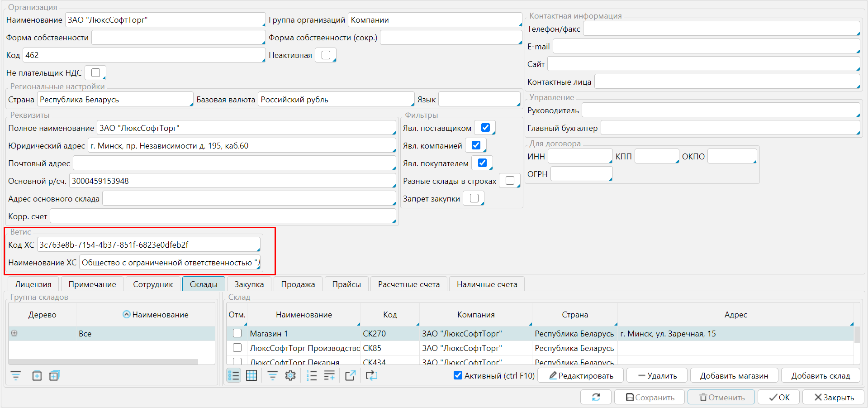Uncheck Явл. поставщиком filter
This screenshot has height=408, width=868.
[485, 128]
